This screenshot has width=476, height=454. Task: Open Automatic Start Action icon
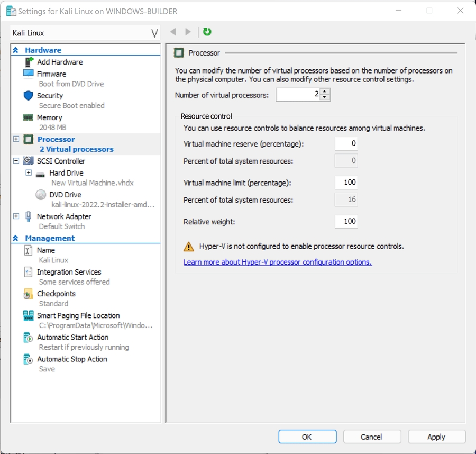coord(29,337)
